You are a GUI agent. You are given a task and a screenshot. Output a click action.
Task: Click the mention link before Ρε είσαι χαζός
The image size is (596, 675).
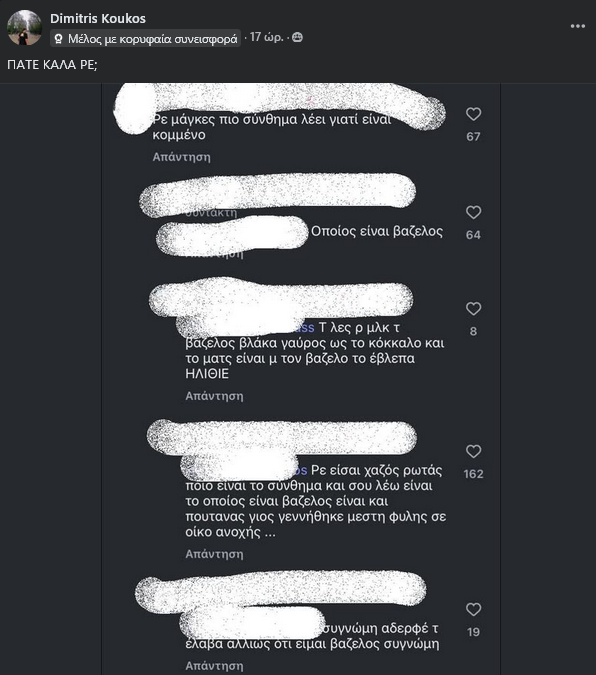[x=301, y=471]
